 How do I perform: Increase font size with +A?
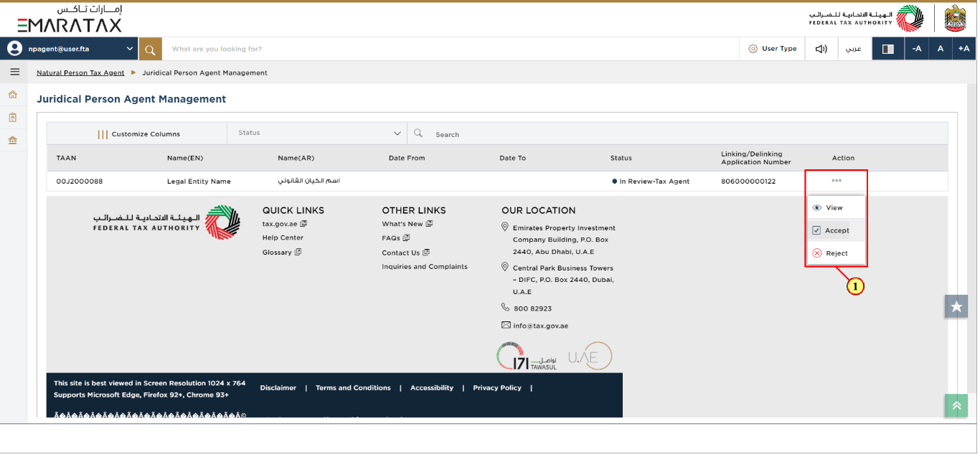coord(964,49)
